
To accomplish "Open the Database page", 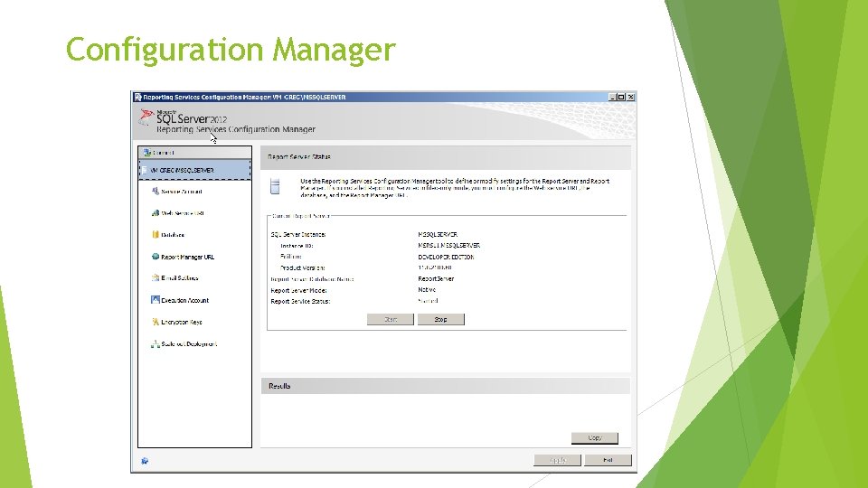I will click(x=173, y=235).
